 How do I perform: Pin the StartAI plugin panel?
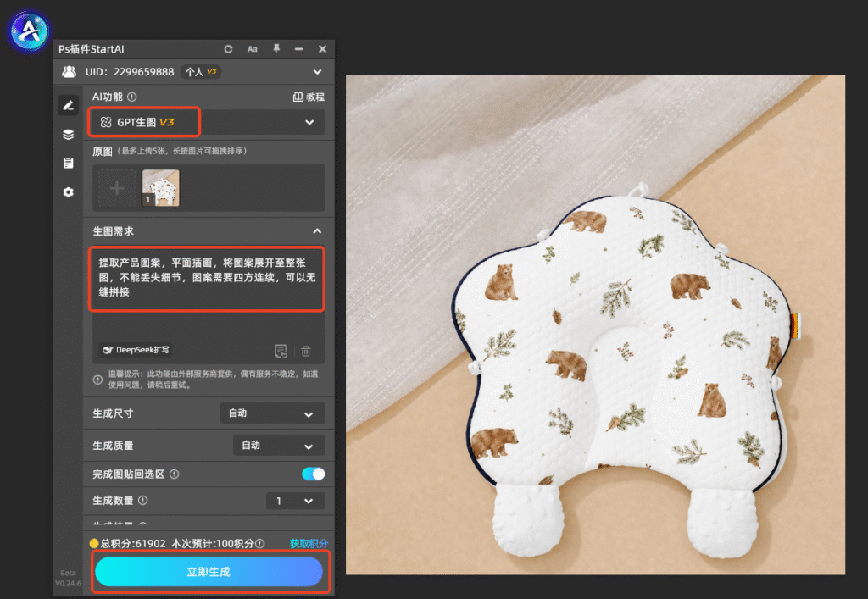coord(276,48)
